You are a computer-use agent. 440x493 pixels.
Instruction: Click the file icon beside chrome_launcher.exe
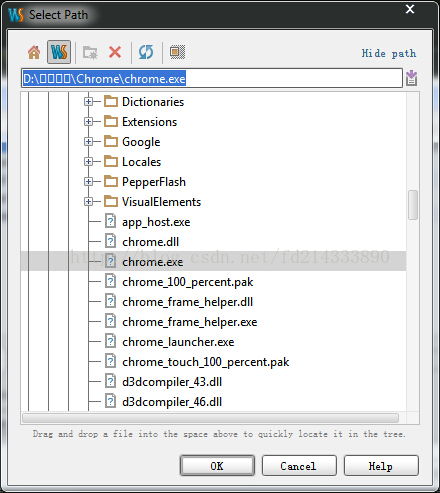[110, 341]
